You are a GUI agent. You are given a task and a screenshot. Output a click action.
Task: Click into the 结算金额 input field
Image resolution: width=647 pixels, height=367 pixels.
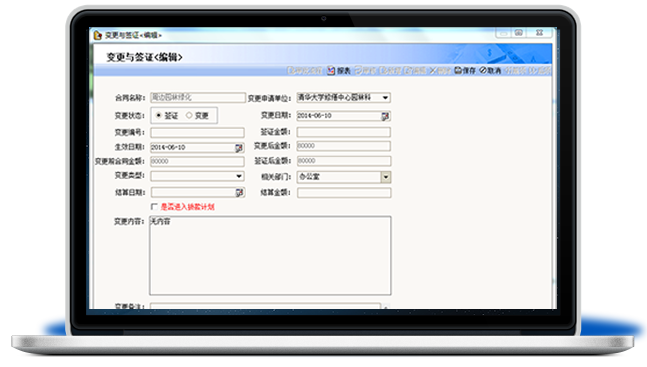pos(344,193)
